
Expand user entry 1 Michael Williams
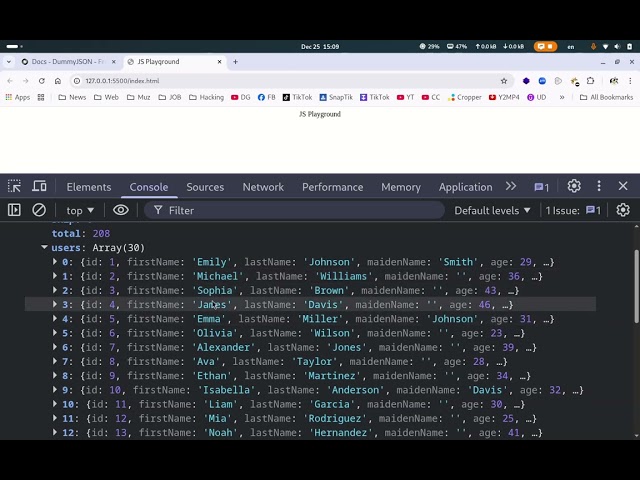(x=55, y=276)
